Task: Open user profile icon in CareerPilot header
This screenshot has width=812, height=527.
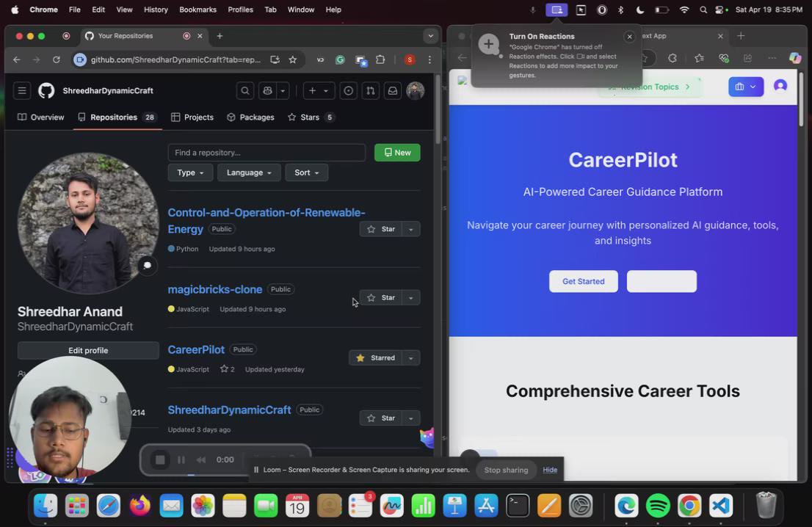Action: [x=780, y=86]
